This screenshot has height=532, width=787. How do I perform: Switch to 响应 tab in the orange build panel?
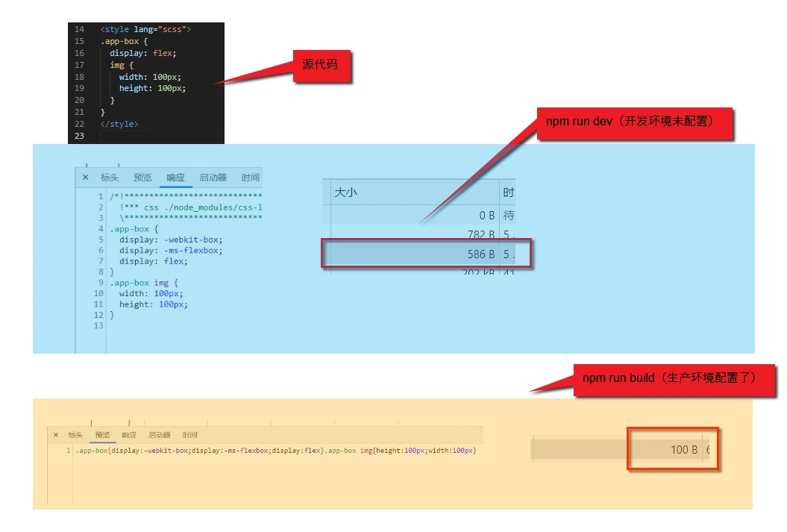click(129, 435)
